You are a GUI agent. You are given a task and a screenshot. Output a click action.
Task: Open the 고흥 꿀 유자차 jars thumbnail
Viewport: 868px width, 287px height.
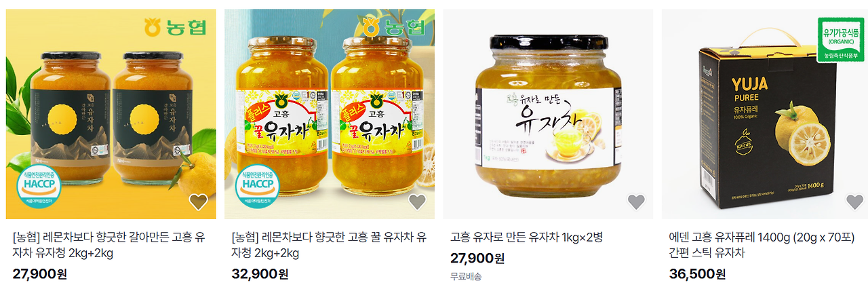[330, 114]
